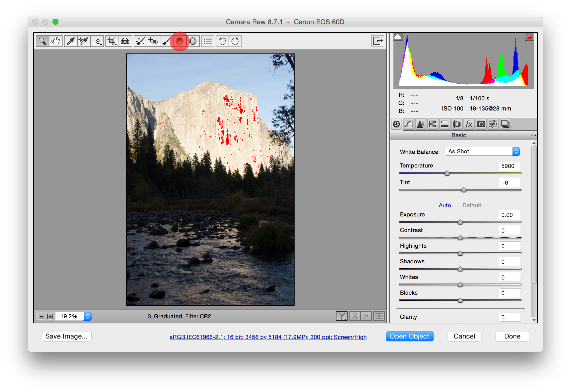Switch to the Tone Curve tab

[x=408, y=124]
